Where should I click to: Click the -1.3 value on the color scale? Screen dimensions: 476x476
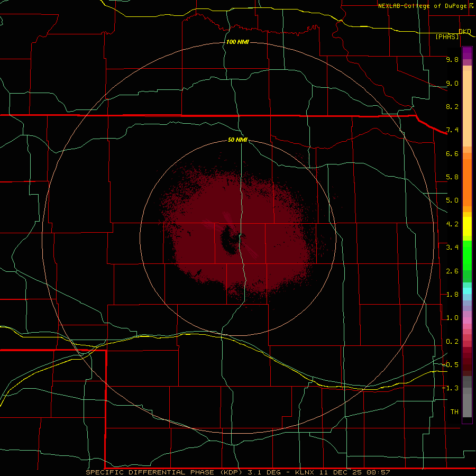[x=451, y=388]
